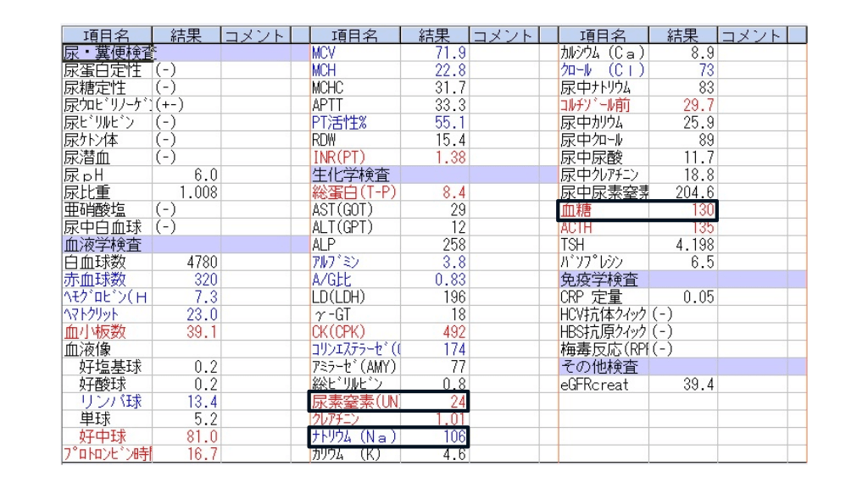Click the 尿・糞便検査 section header
The image size is (868, 488).
(109, 53)
